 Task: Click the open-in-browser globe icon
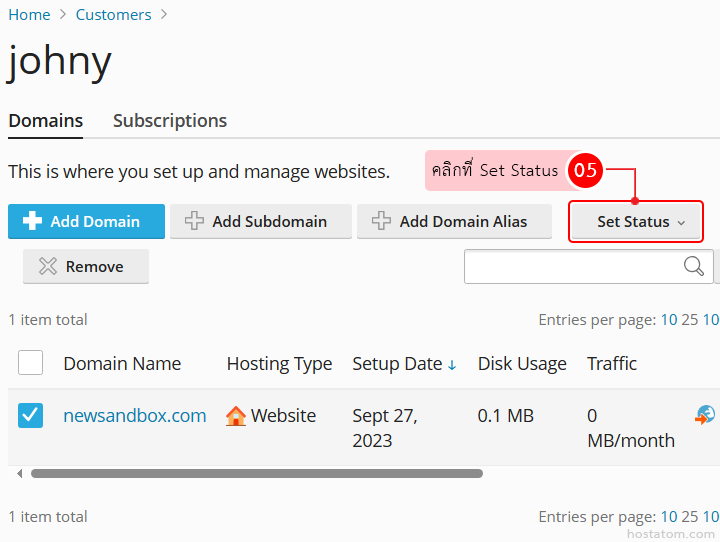tap(705, 415)
